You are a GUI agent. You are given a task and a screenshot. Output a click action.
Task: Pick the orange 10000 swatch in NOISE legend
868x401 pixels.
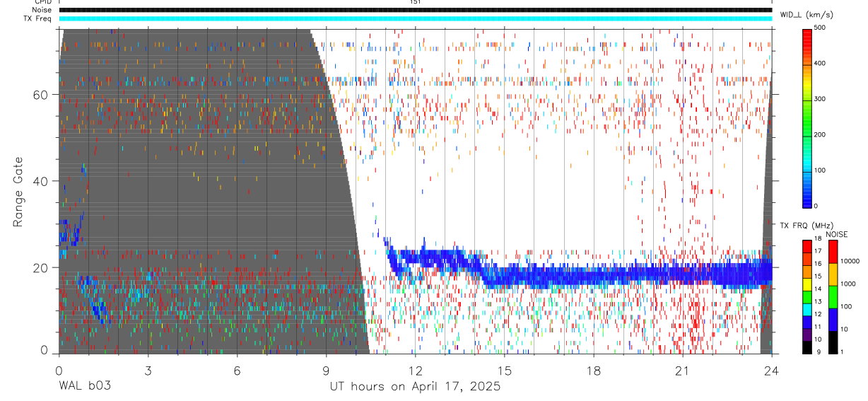(834, 274)
